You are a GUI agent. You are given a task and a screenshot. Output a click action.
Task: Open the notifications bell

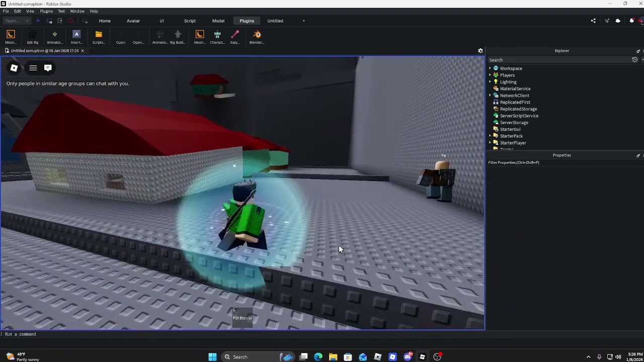point(631,21)
